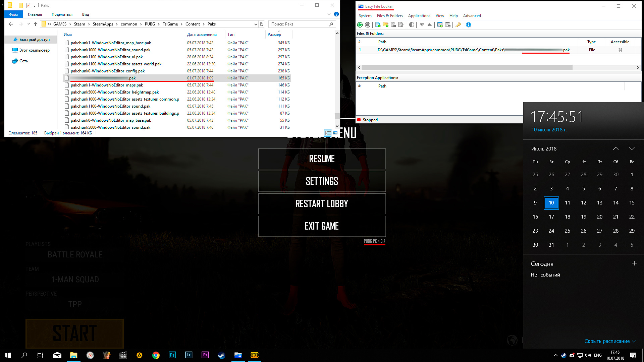Collapse the agenda via Скрыть расписание
644x362 pixels.
[x=610, y=341]
